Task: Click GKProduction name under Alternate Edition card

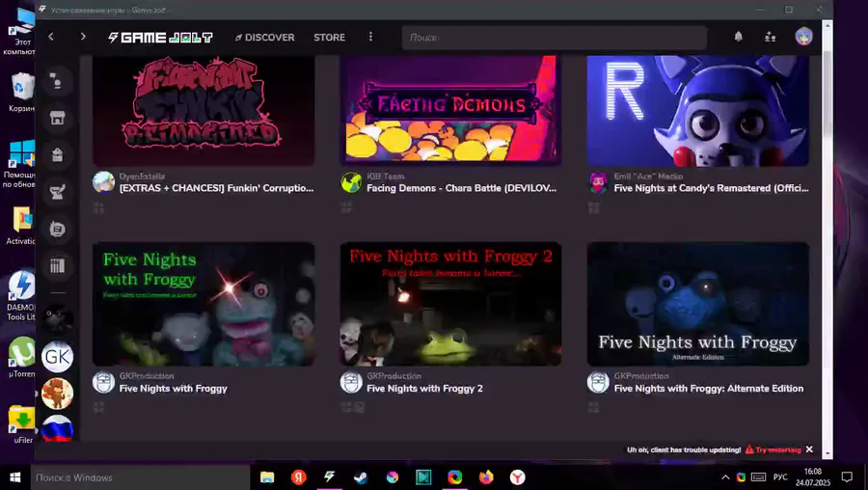Action: (x=641, y=376)
